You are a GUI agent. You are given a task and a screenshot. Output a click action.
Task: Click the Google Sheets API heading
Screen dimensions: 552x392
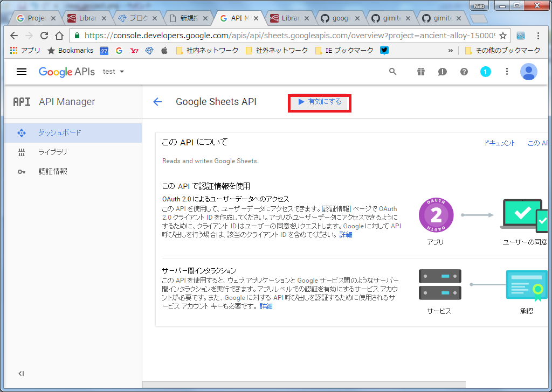pos(216,102)
